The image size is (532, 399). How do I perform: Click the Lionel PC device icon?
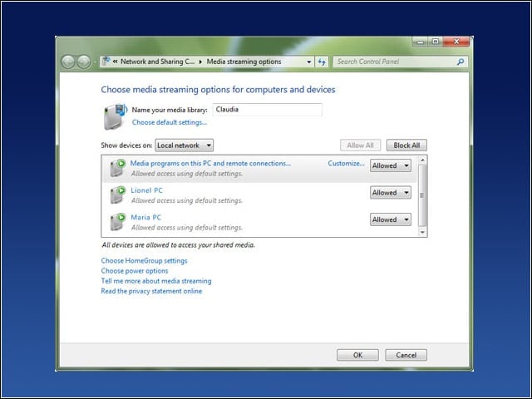click(x=117, y=195)
